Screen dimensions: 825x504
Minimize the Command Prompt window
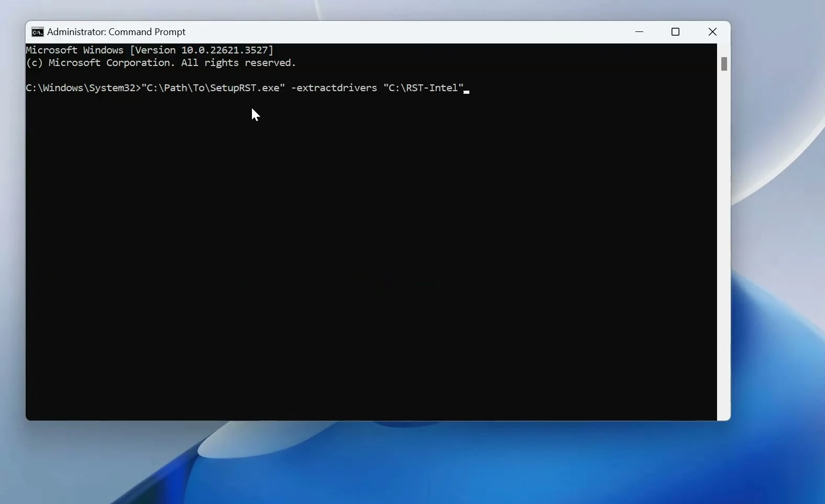(x=639, y=32)
